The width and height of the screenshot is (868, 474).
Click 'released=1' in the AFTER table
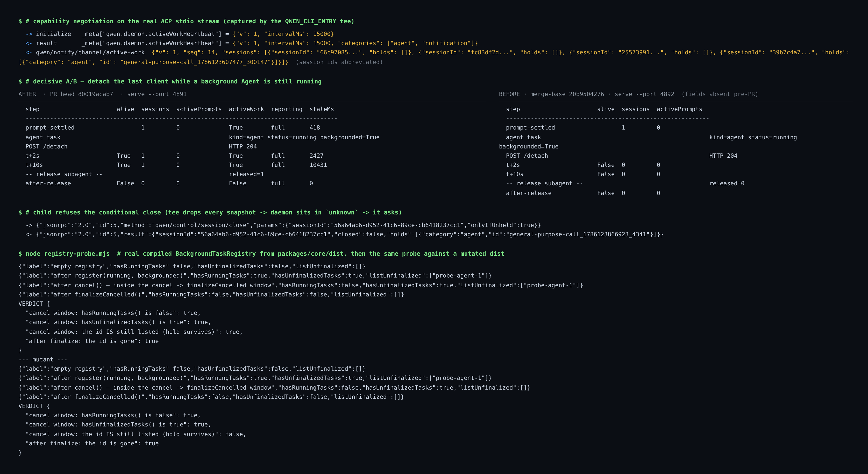[246, 174]
